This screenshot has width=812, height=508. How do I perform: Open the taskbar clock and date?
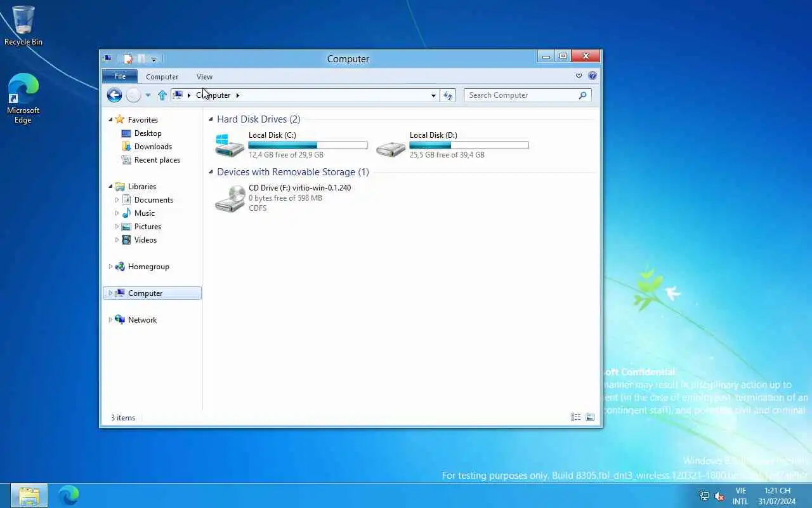click(777, 496)
